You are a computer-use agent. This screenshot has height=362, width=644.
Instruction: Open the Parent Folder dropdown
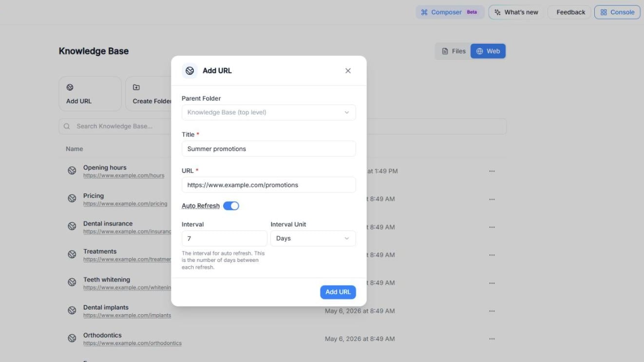(x=269, y=112)
